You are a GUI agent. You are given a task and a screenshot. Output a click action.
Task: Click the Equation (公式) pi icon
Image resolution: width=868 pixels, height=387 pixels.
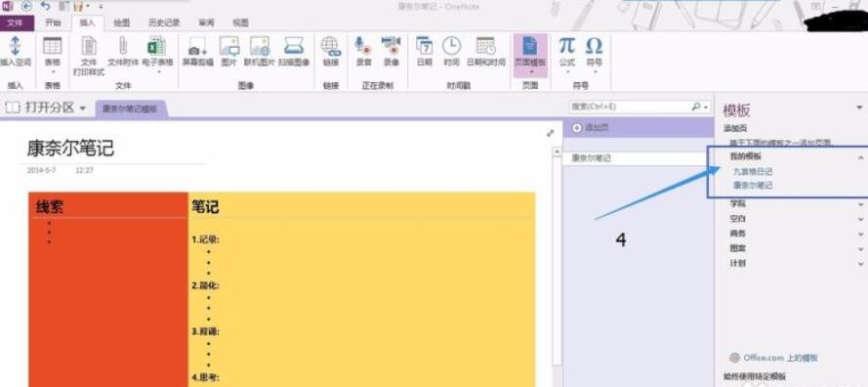click(567, 46)
